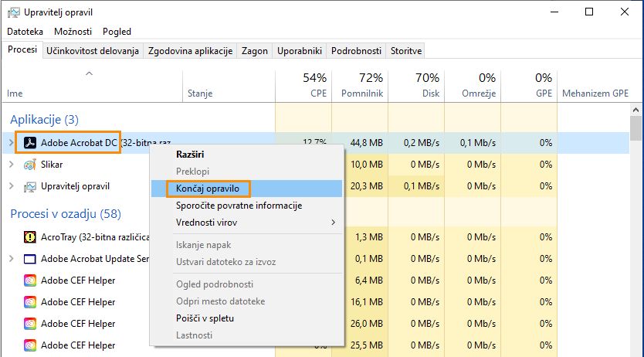This screenshot has height=357, width=644.
Task: Choose Sporočite povratne informacije
Action: [x=246, y=206]
